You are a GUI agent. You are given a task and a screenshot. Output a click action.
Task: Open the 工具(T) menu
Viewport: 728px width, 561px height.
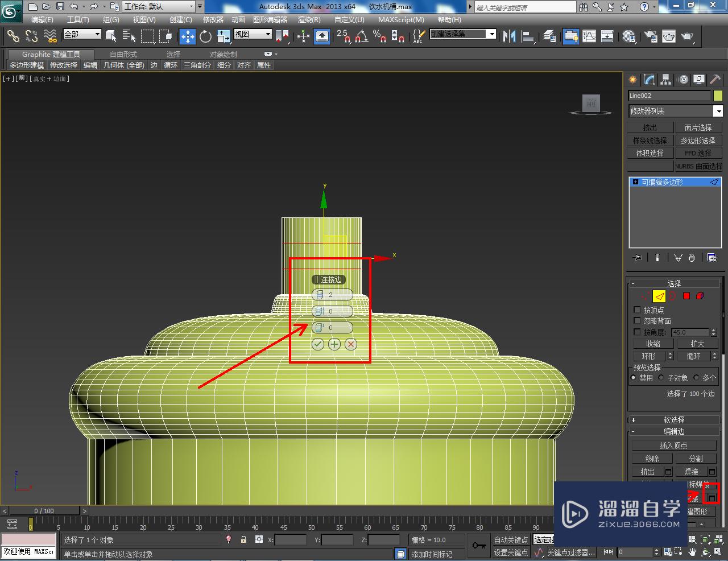click(x=78, y=20)
